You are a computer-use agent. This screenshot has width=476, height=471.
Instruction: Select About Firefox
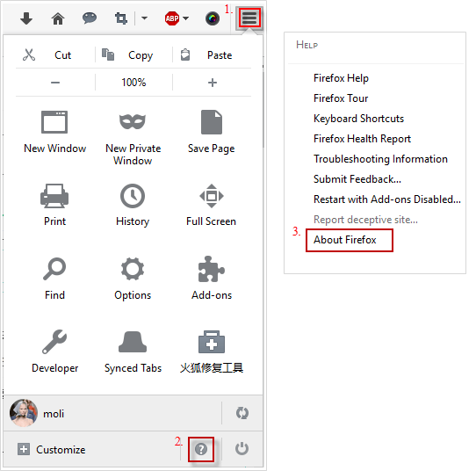coord(344,240)
